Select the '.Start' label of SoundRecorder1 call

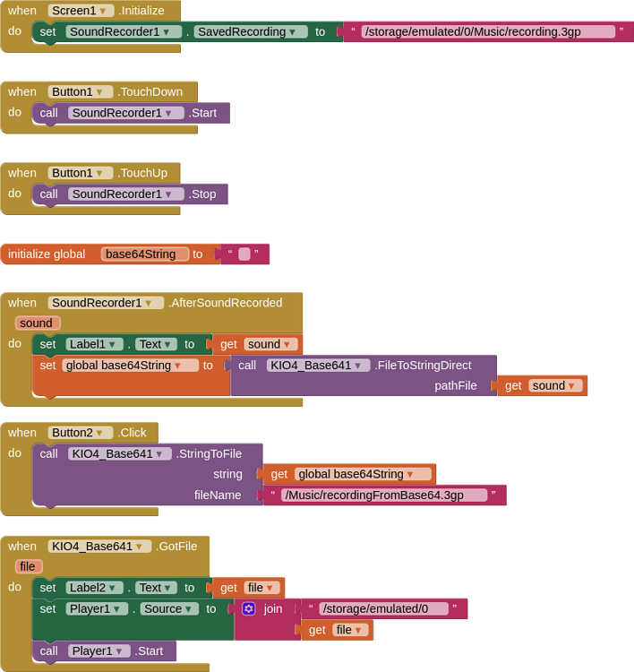[x=202, y=113]
